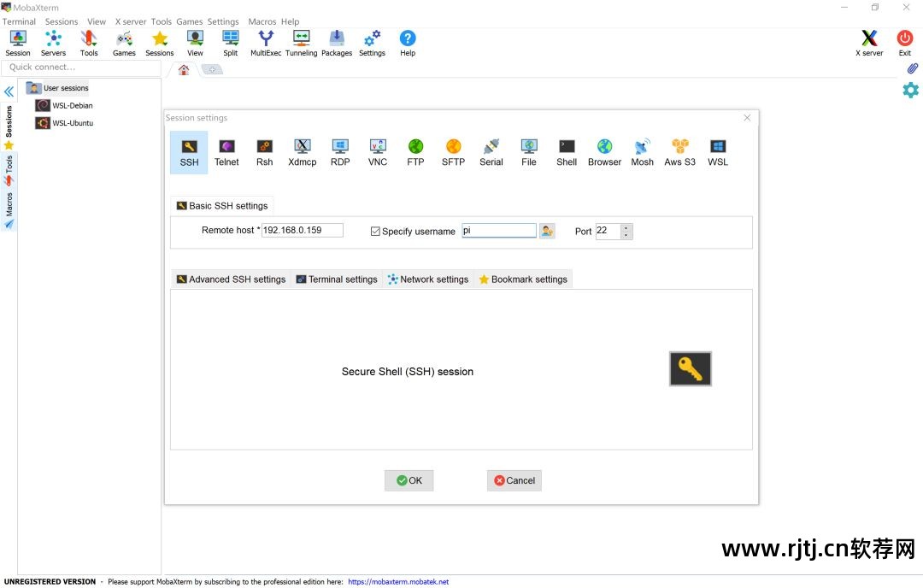Open the Servers toolbar icon

coord(53,44)
